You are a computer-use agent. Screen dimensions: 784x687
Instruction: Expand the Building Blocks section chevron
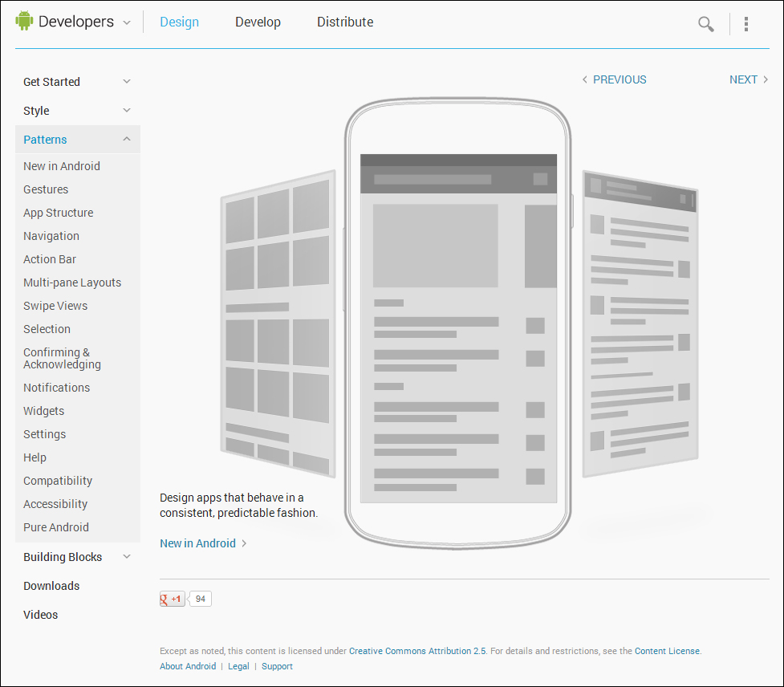point(127,556)
